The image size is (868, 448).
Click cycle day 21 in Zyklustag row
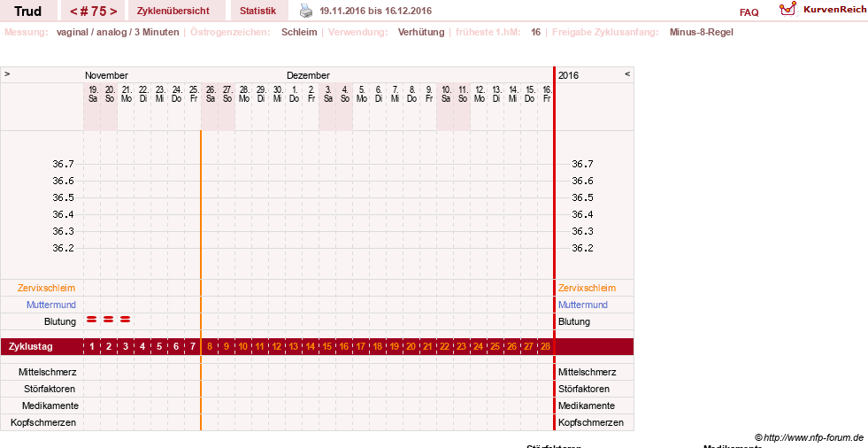pyautogui.click(x=427, y=347)
